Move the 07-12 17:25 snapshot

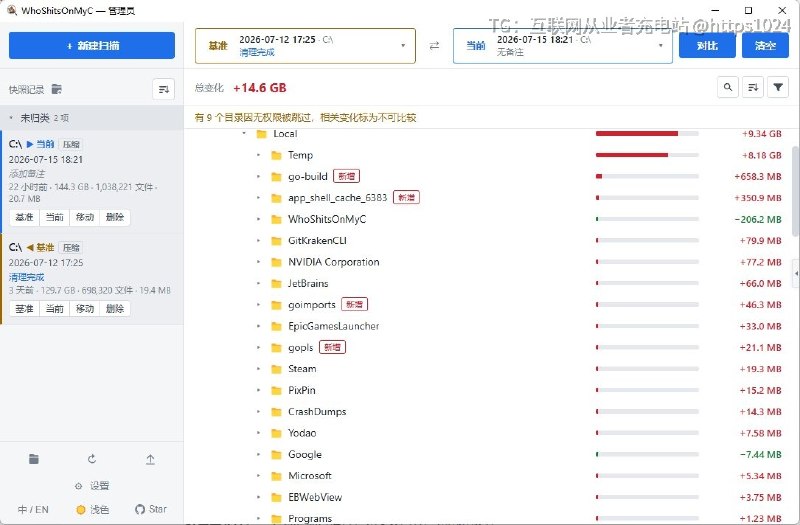tap(85, 309)
